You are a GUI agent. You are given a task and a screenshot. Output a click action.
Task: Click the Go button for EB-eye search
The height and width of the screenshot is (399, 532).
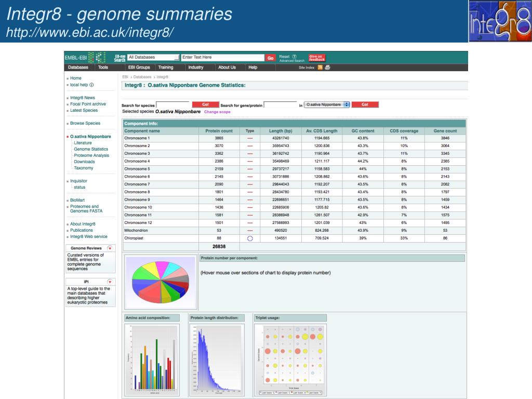pyautogui.click(x=270, y=58)
